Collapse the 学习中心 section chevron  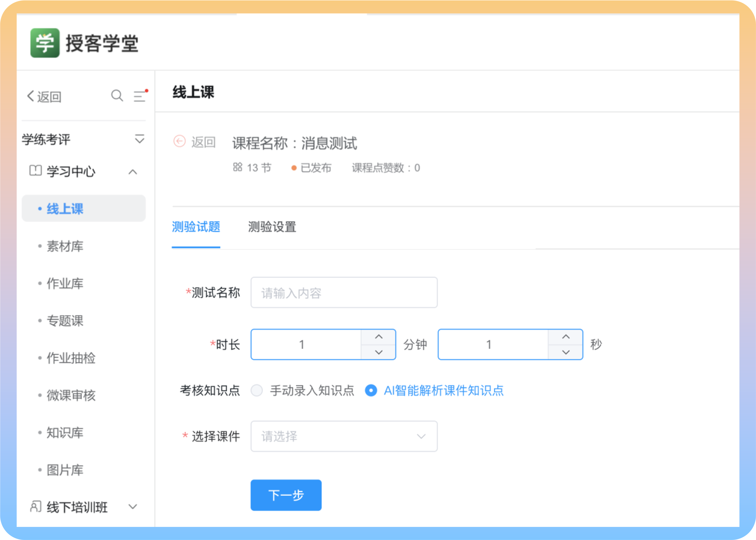133,172
